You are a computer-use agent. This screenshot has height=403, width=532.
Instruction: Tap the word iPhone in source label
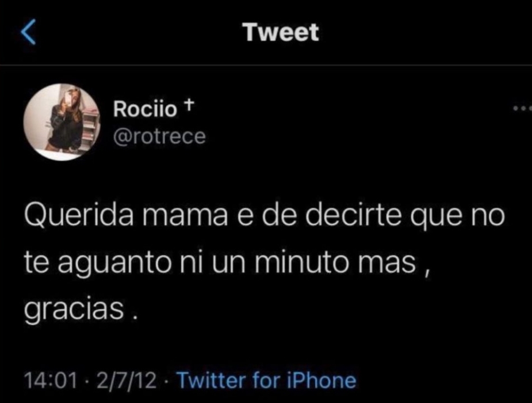[322, 380]
